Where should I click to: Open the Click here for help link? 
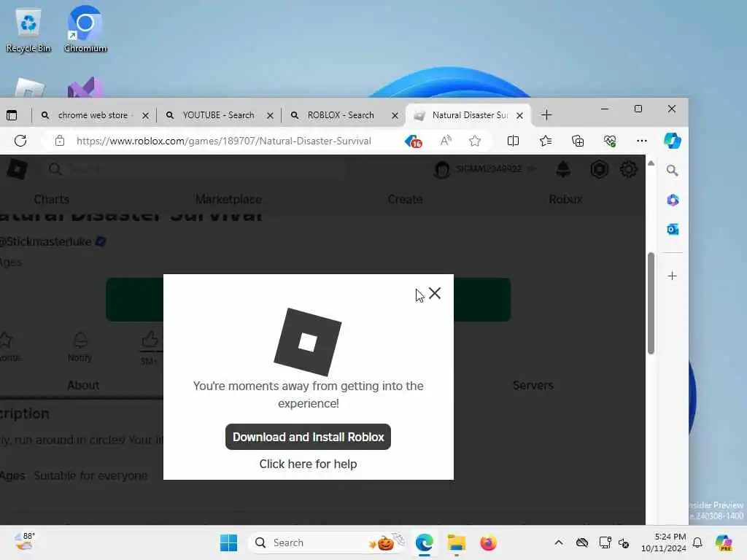[x=309, y=464]
